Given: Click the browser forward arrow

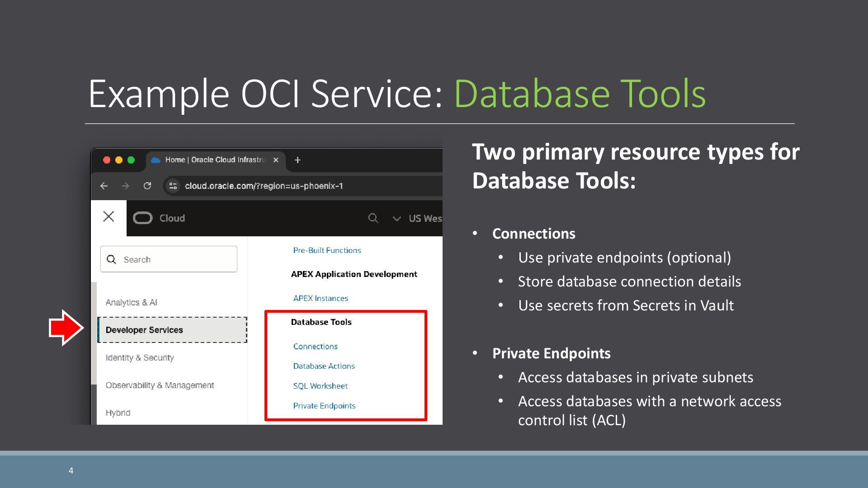Looking at the screenshot, I should pos(126,186).
